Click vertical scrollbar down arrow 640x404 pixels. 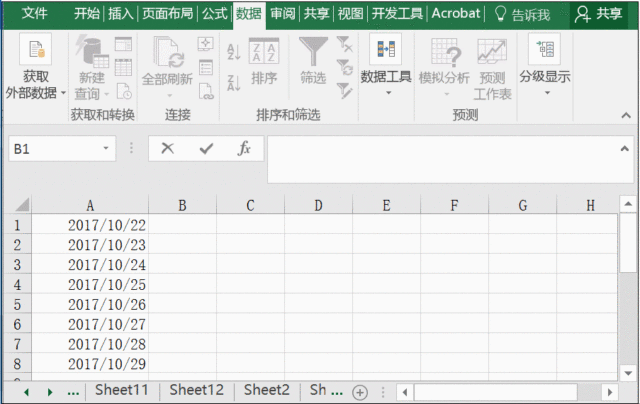pyautogui.click(x=627, y=373)
